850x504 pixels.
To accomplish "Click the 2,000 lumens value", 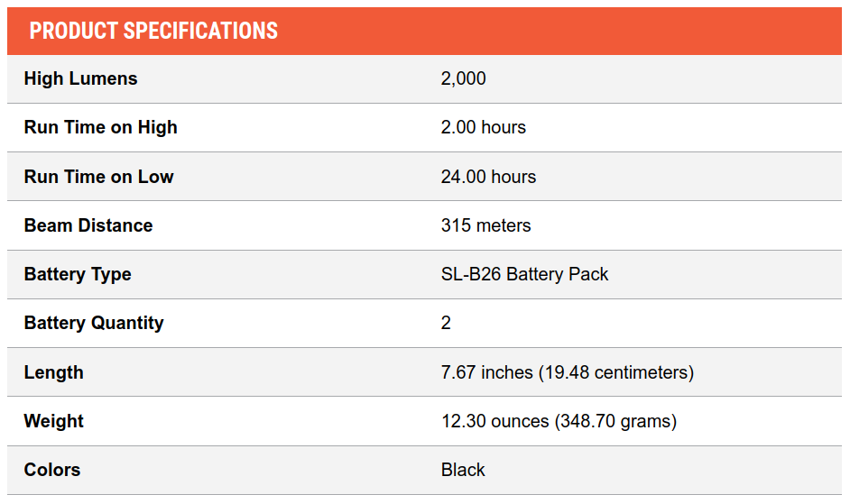I will pyautogui.click(x=463, y=78).
